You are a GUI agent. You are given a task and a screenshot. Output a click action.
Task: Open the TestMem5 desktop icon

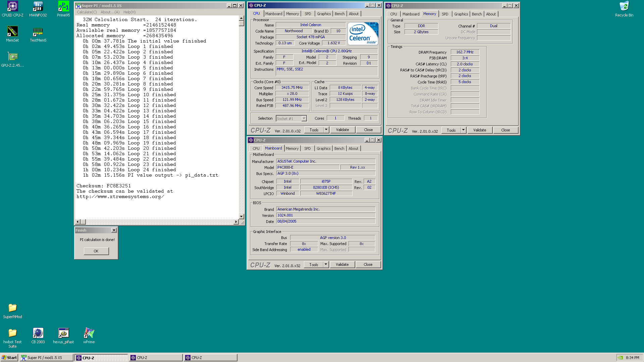pos(38,34)
